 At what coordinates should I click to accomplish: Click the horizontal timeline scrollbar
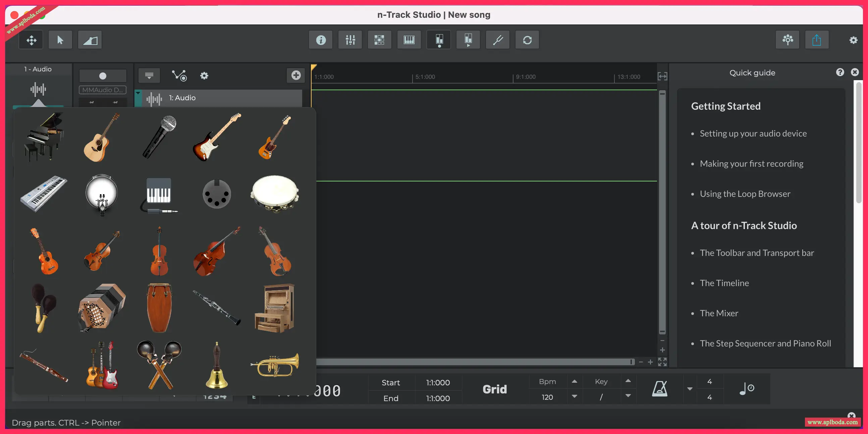point(472,362)
